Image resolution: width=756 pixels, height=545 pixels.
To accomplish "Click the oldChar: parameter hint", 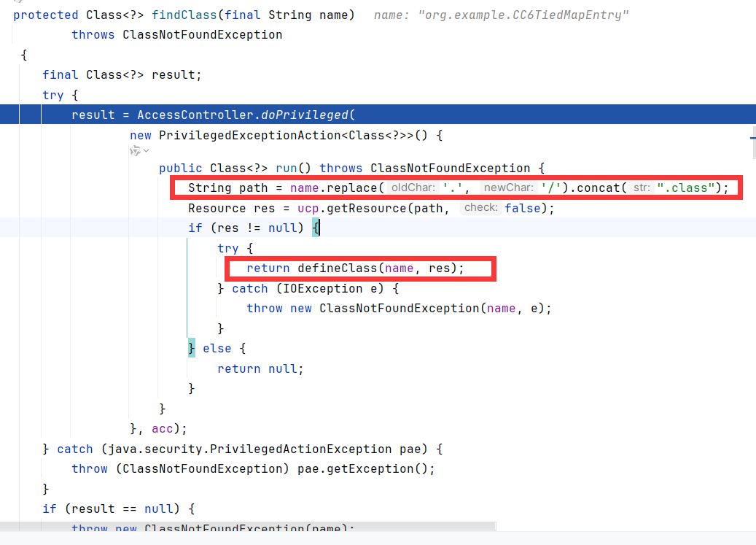I will [x=413, y=188].
